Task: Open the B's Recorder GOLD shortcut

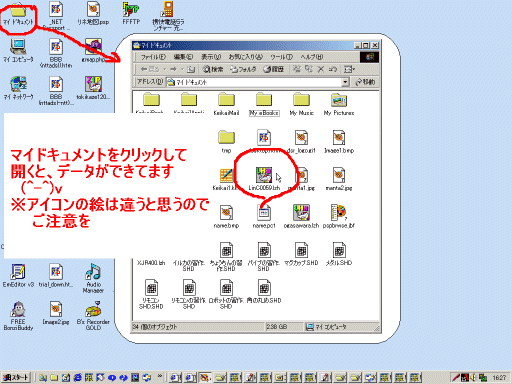Action: click(x=93, y=316)
